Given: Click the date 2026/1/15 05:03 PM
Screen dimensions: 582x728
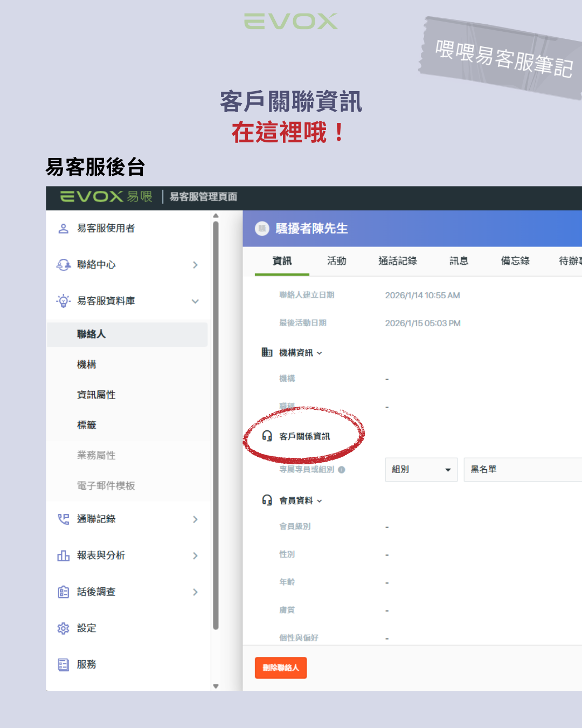Looking at the screenshot, I should (x=422, y=324).
